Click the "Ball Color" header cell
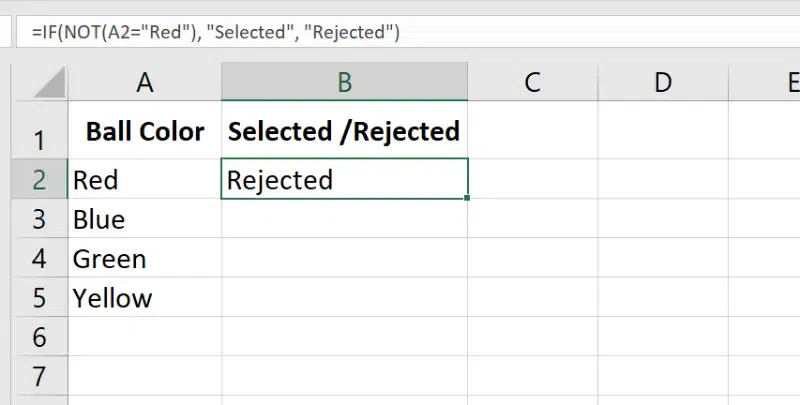Image resolution: width=800 pixels, height=405 pixels. coord(145,131)
